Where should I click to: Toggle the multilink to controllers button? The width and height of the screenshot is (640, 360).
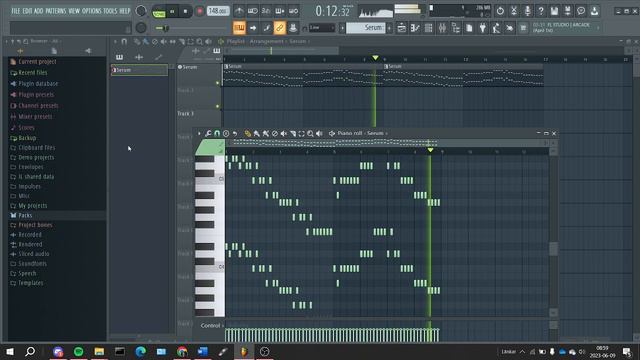coord(280,28)
